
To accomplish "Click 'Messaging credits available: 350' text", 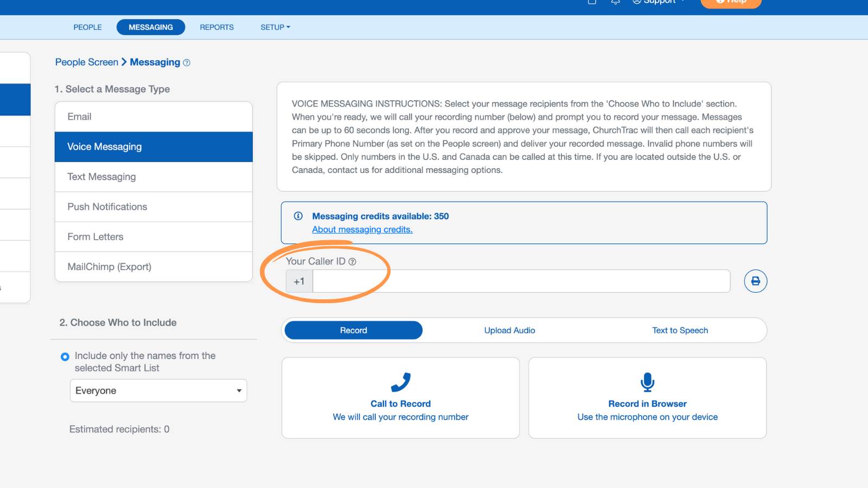I will point(380,216).
